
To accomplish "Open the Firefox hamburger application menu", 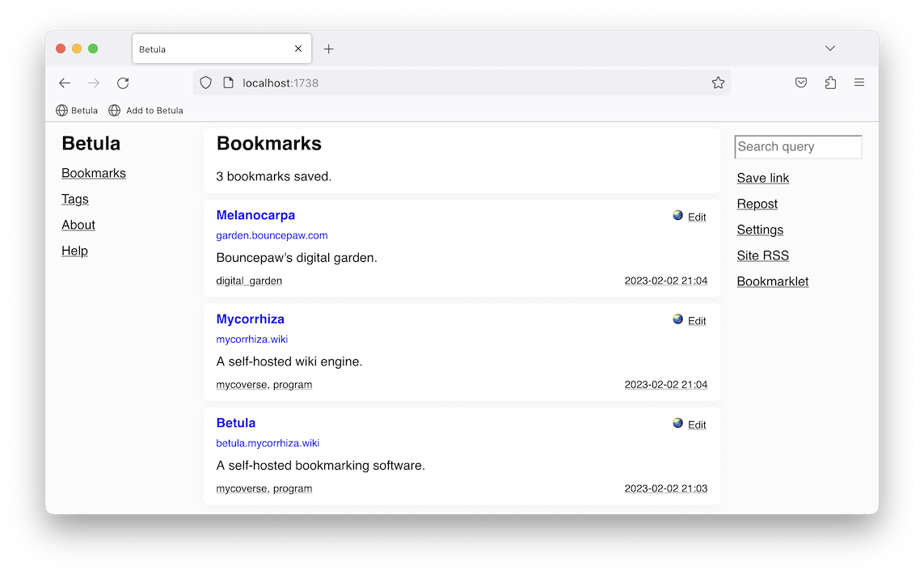I will [859, 83].
